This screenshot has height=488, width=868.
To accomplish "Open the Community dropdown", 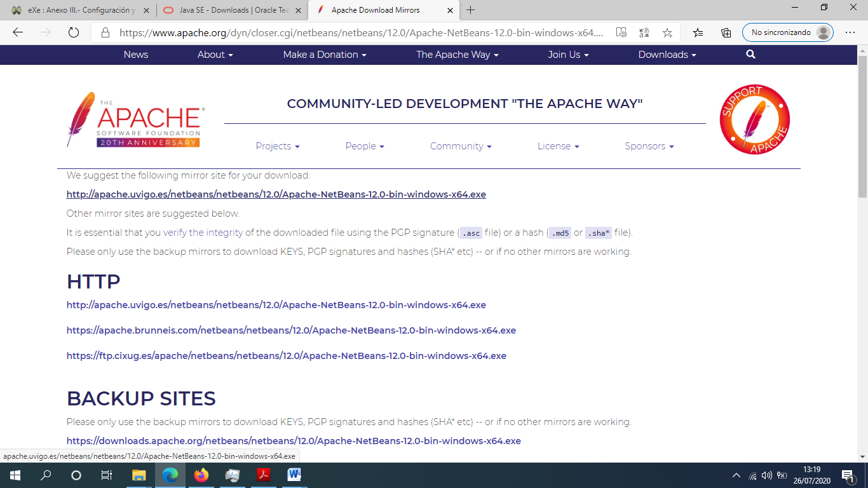I will (x=461, y=146).
